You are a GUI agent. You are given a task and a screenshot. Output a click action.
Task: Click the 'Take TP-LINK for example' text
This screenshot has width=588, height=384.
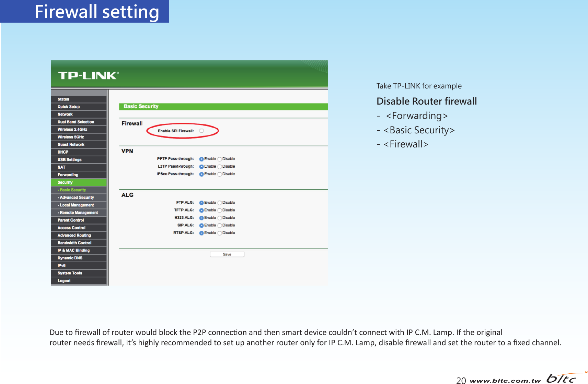pyautogui.click(x=419, y=86)
